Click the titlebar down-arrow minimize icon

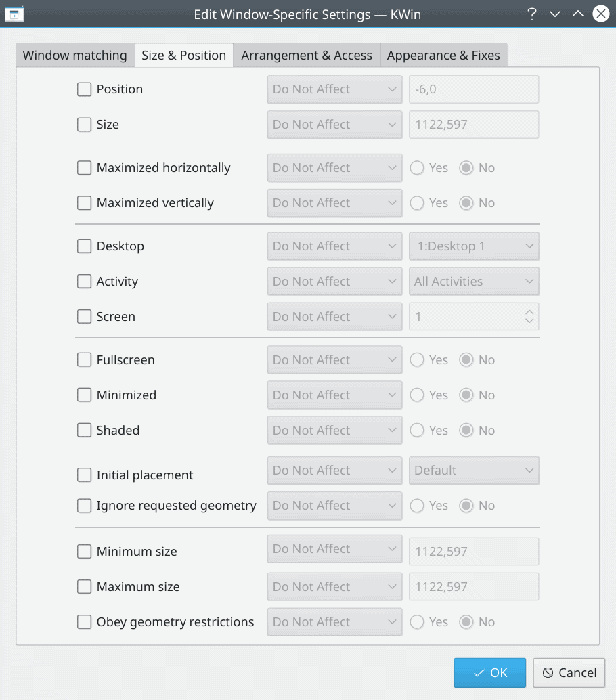(x=555, y=14)
